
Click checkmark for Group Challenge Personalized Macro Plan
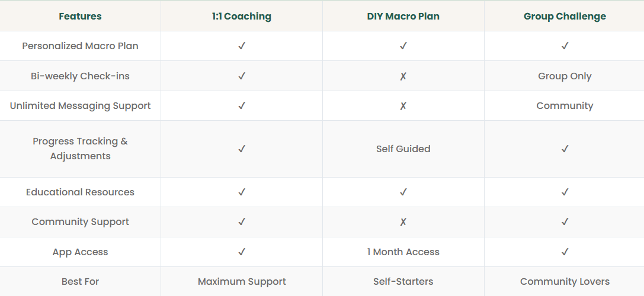(565, 46)
